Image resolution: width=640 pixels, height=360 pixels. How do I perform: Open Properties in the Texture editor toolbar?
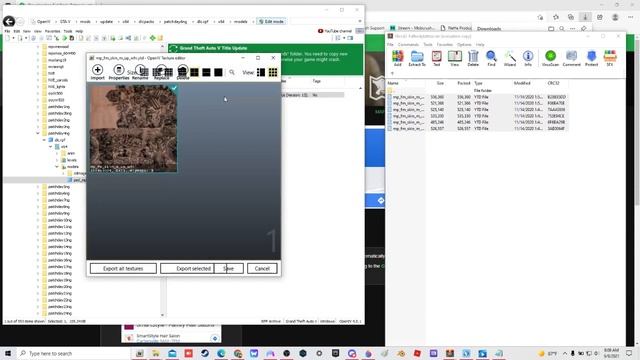pos(119,72)
